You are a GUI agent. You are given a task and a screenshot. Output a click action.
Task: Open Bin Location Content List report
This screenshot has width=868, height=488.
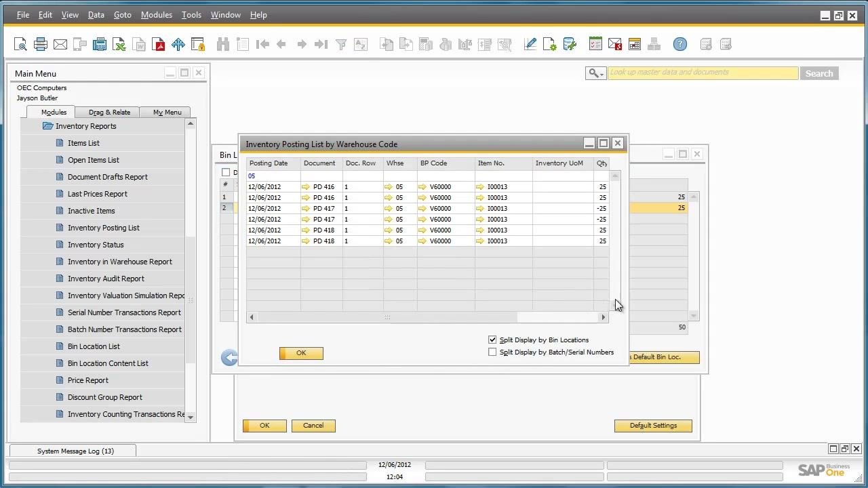(x=108, y=363)
